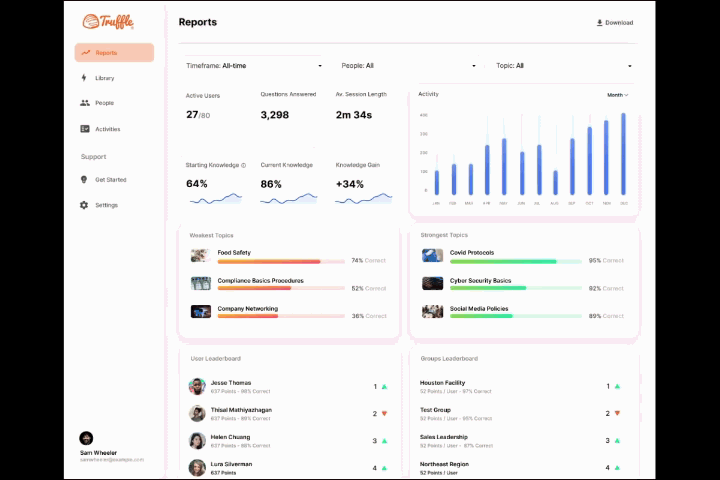Click the Activities sidebar icon
Screen dimensions: 720x480
pyautogui.click(x=85, y=129)
